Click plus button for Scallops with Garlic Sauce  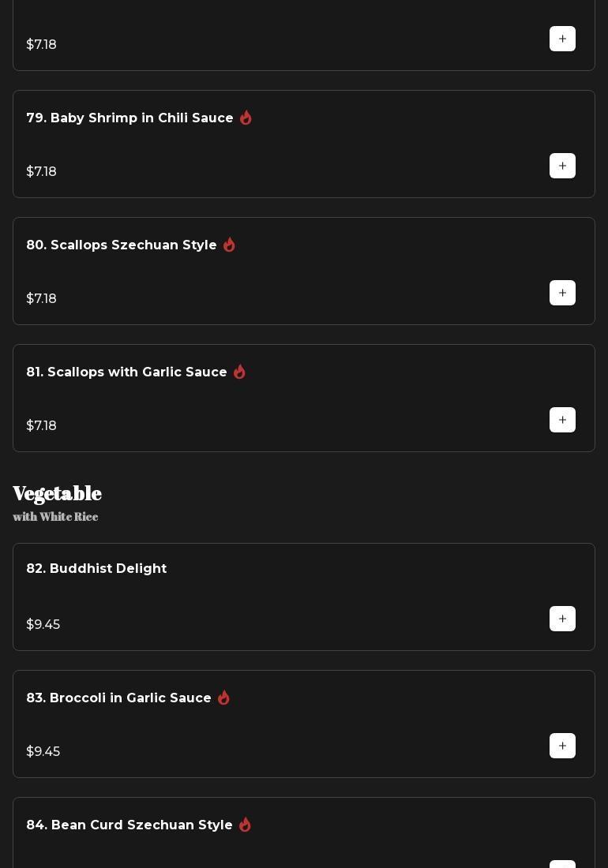tap(562, 420)
